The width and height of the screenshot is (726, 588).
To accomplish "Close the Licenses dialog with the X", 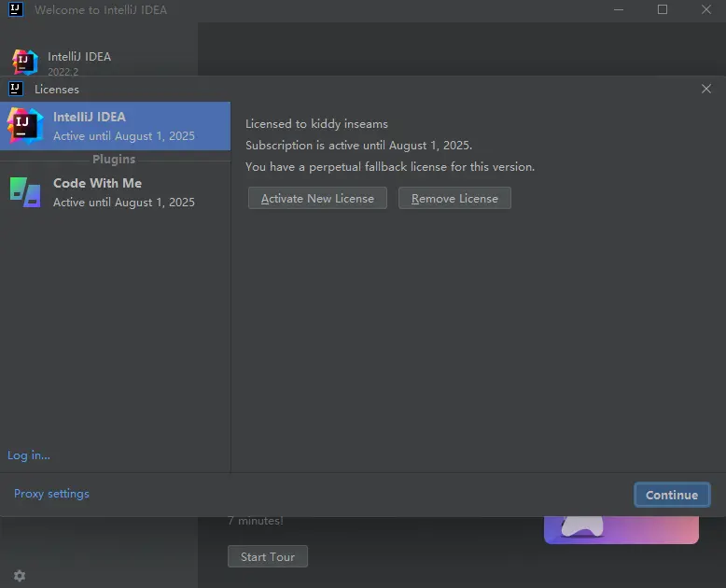I will click(705, 89).
